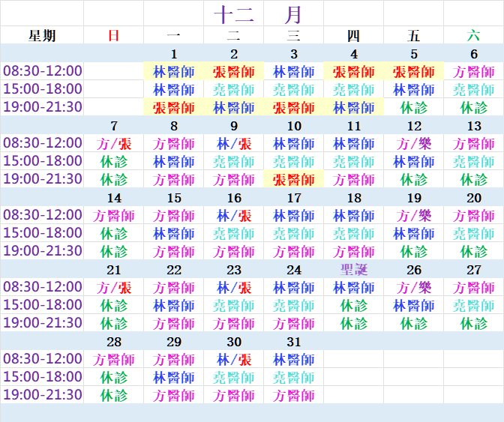This screenshot has height=422, width=504.
Task: Click 方/樂 in the morning of the 12th
Action: [x=414, y=143]
